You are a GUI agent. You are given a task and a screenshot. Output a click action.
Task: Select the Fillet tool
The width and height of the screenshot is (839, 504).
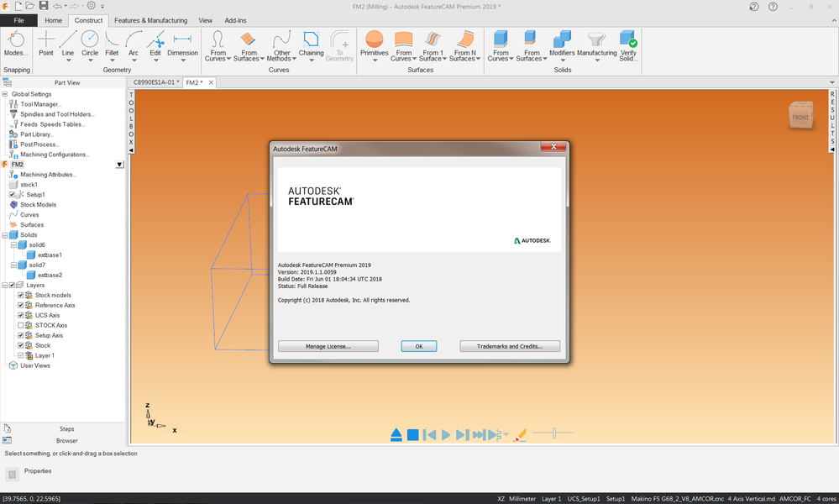pyautogui.click(x=112, y=43)
